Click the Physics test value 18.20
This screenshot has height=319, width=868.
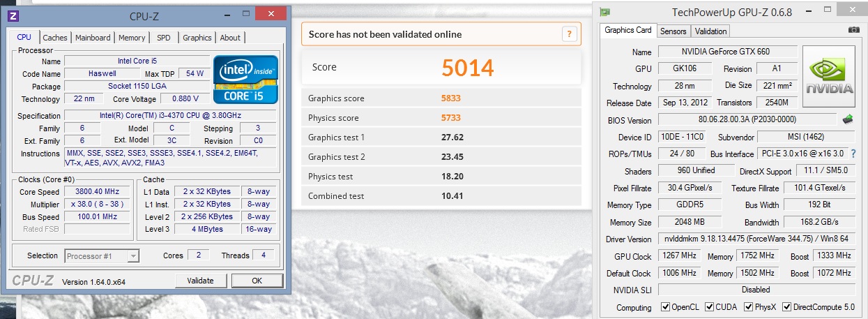point(452,177)
